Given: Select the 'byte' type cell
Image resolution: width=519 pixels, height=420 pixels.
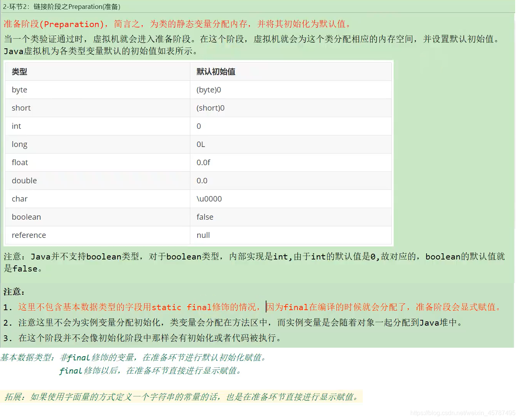Looking at the screenshot, I should (97, 90).
